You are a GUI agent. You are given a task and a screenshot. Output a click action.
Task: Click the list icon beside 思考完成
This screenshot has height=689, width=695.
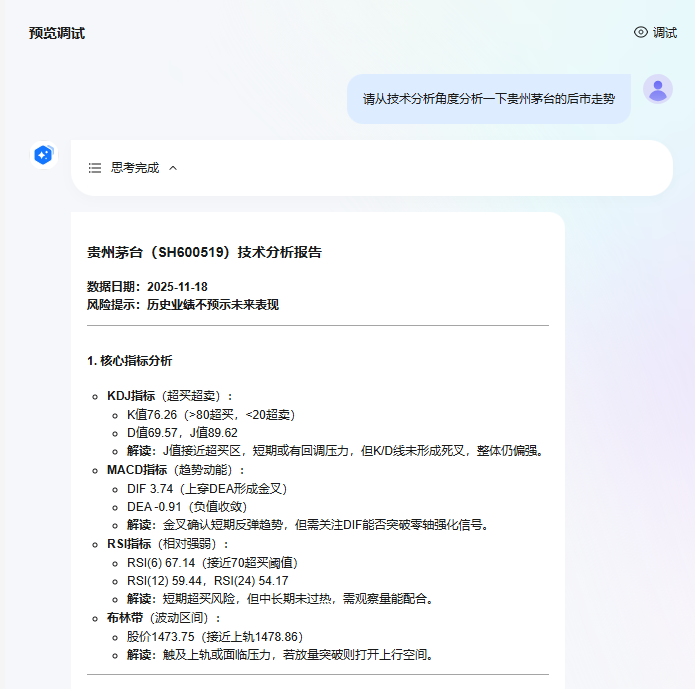click(94, 168)
